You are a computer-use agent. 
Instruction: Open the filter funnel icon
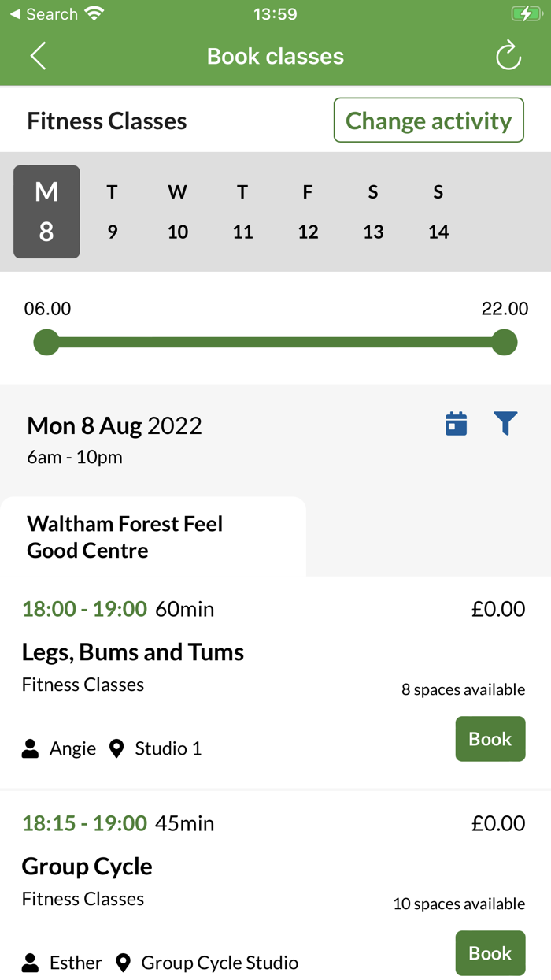tap(505, 424)
